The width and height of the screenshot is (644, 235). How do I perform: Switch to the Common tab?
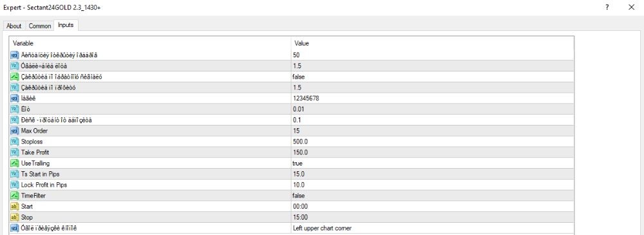(40, 26)
